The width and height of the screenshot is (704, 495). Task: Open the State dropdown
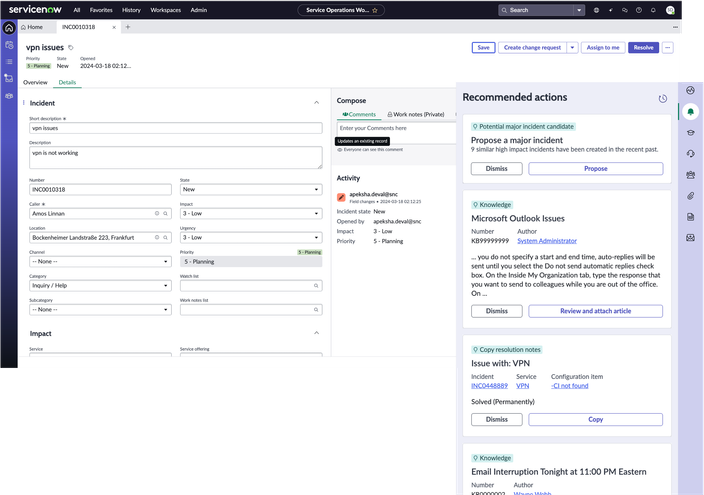coord(251,190)
